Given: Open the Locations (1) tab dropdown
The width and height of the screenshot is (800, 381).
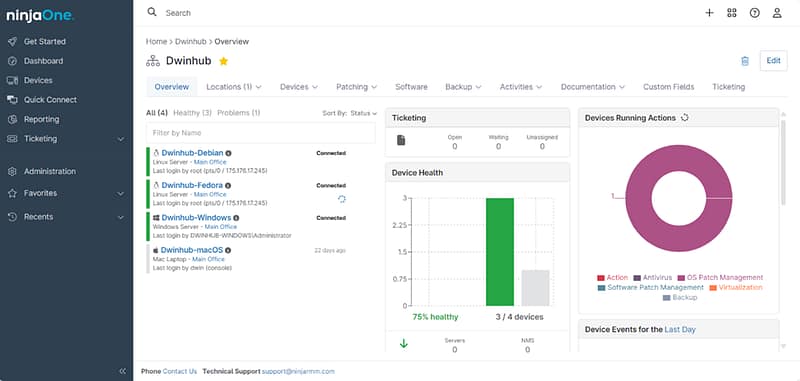Looking at the screenshot, I should (x=234, y=87).
